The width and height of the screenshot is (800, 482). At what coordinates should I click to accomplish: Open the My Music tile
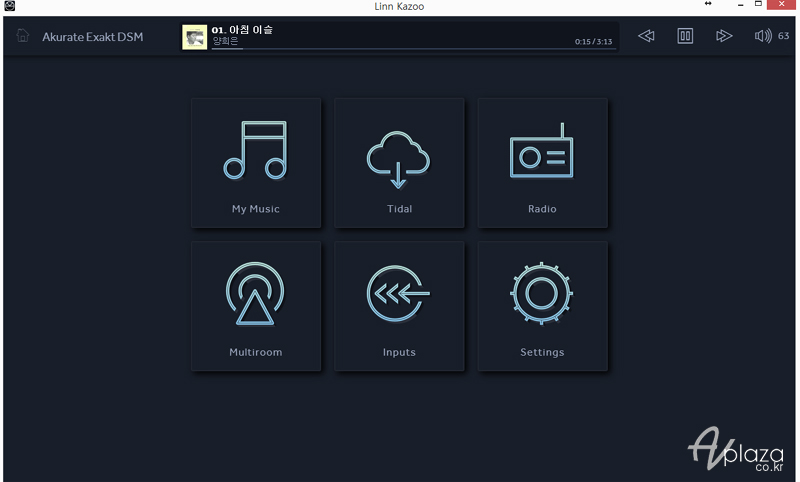[x=256, y=163]
